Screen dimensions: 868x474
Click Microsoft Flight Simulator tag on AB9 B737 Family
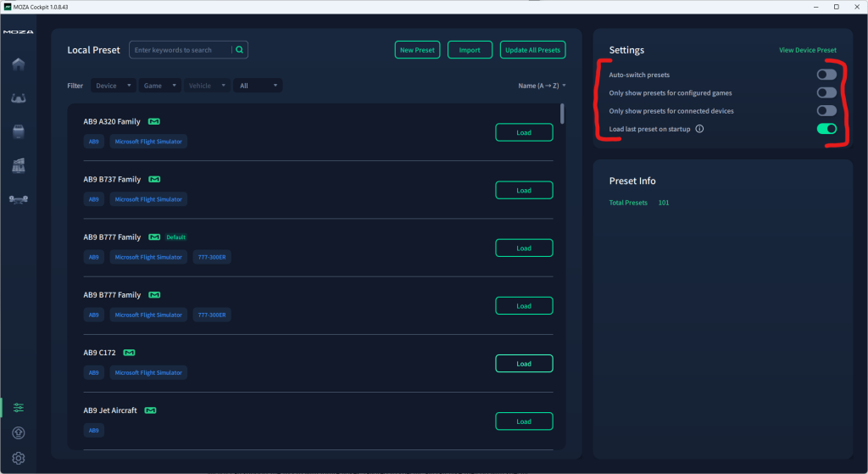pos(148,199)
